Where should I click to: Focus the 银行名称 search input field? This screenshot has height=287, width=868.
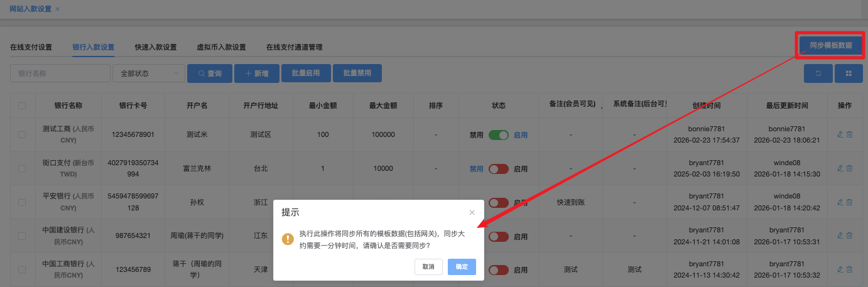click(x=60, y=73)
